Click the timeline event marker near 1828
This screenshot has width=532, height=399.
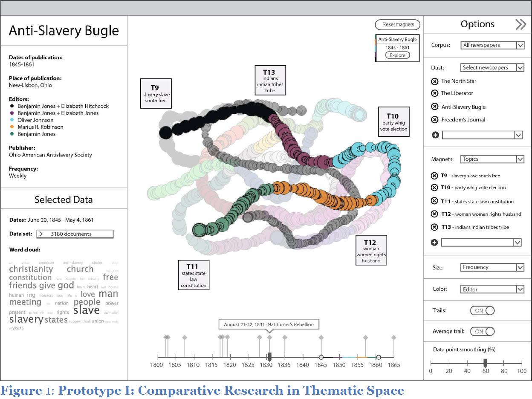click(x=259, y=337)
